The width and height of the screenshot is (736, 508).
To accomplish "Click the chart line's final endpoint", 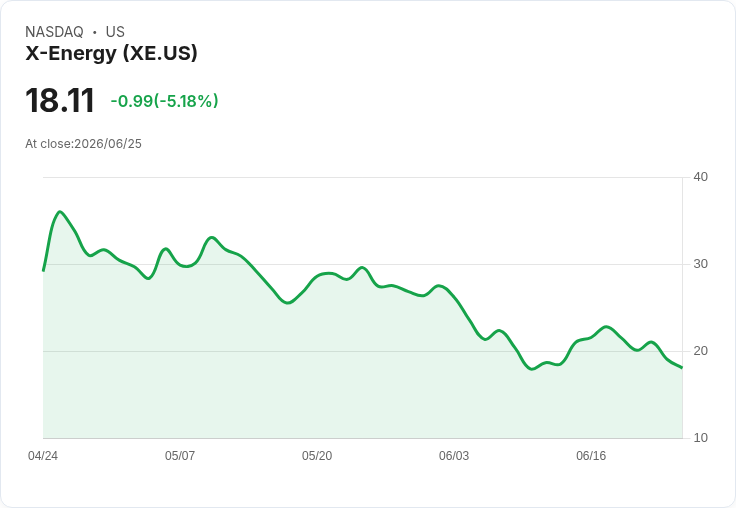I will tap(682, 368).
